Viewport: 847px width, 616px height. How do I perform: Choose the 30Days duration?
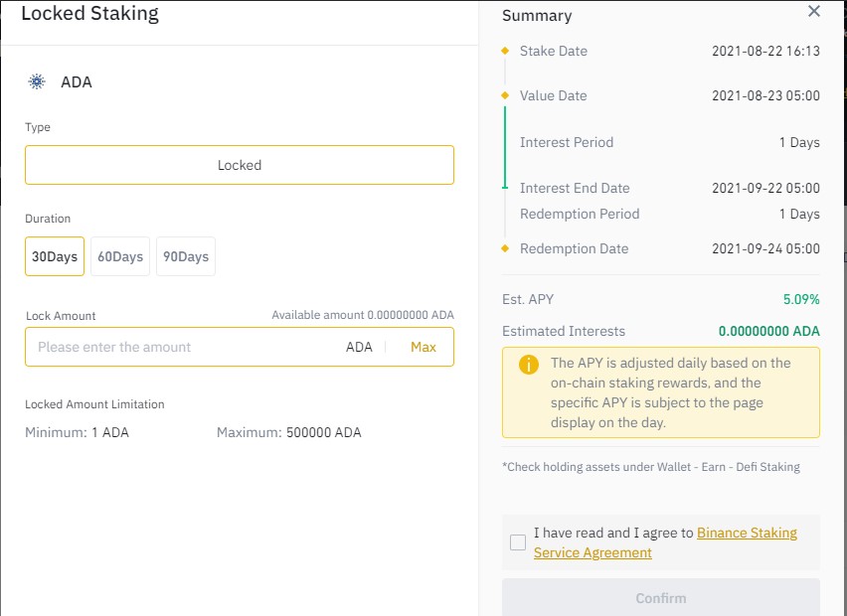pos(55,256)
